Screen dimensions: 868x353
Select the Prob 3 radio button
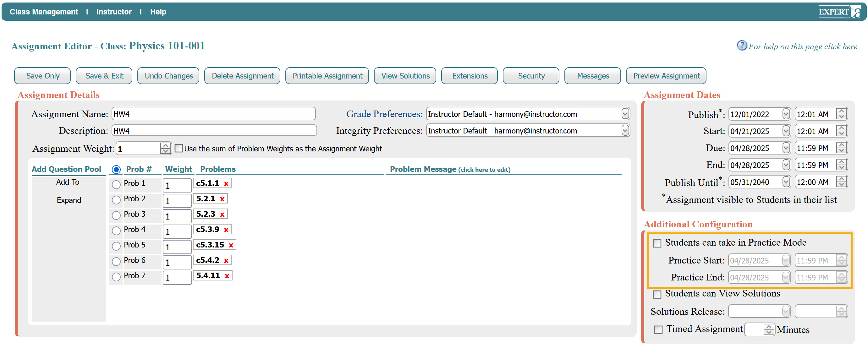click(116, 215)
